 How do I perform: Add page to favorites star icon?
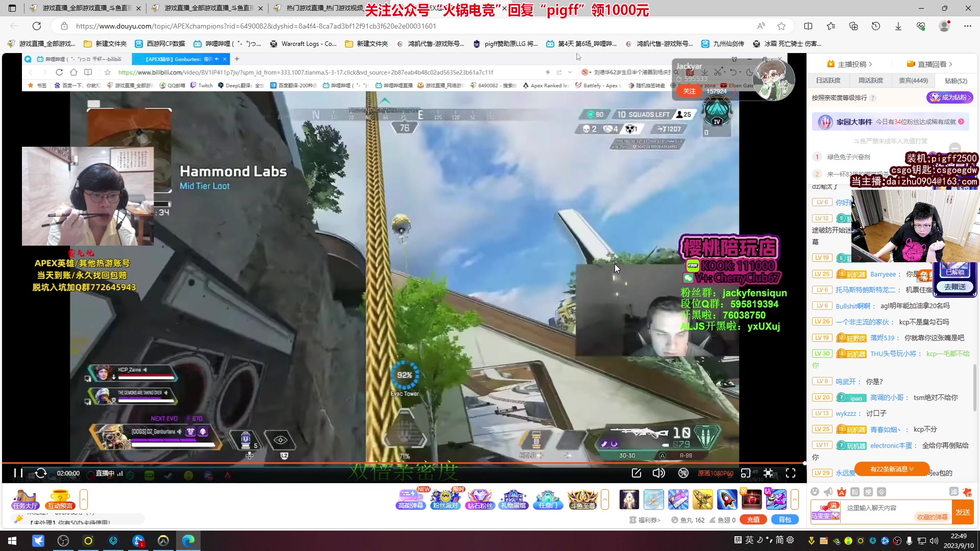pos(781,26)
